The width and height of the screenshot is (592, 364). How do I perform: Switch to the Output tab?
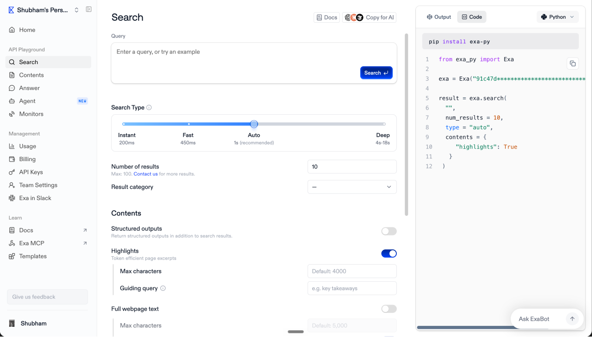(x=439, y=17)
